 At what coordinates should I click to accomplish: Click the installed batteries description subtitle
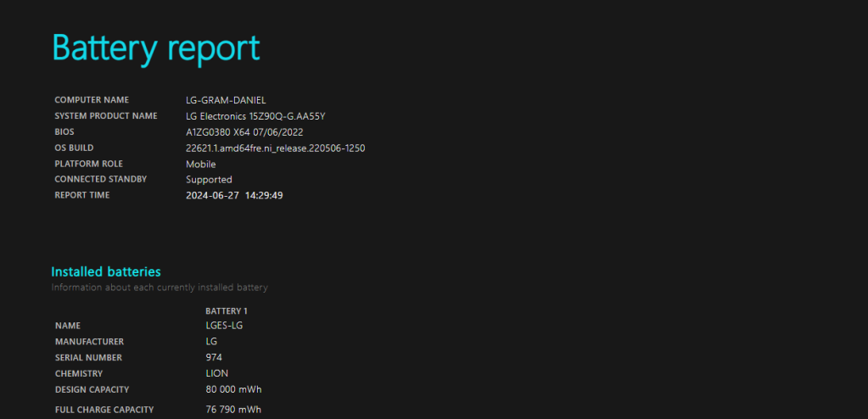[x=160, y=288]
